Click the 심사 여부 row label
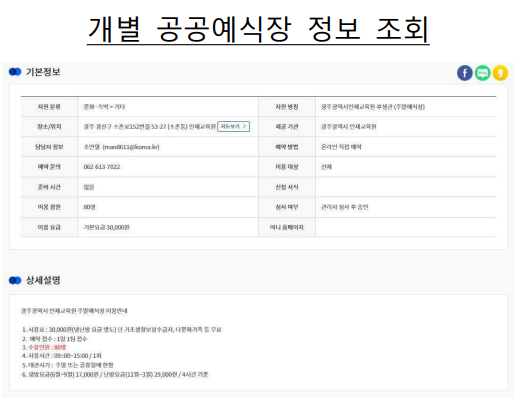The height and width of the screenshot is (416, 528). (x=287, y=207)
